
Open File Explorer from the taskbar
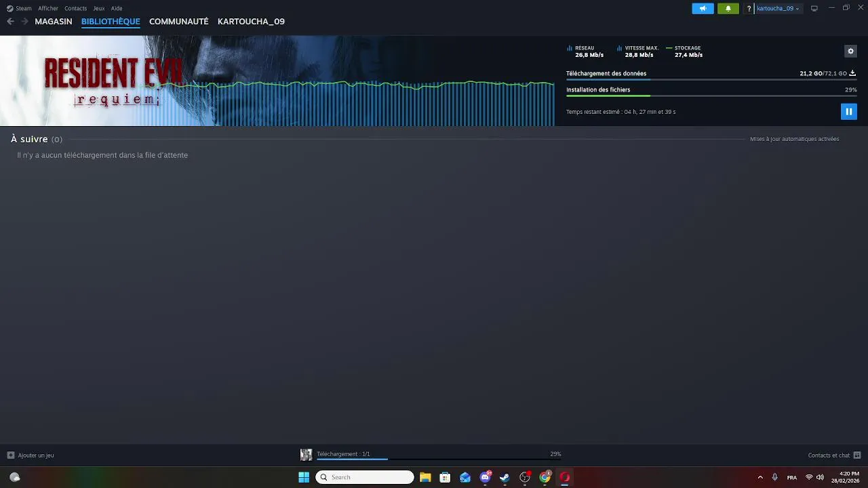tap(425, 477)
